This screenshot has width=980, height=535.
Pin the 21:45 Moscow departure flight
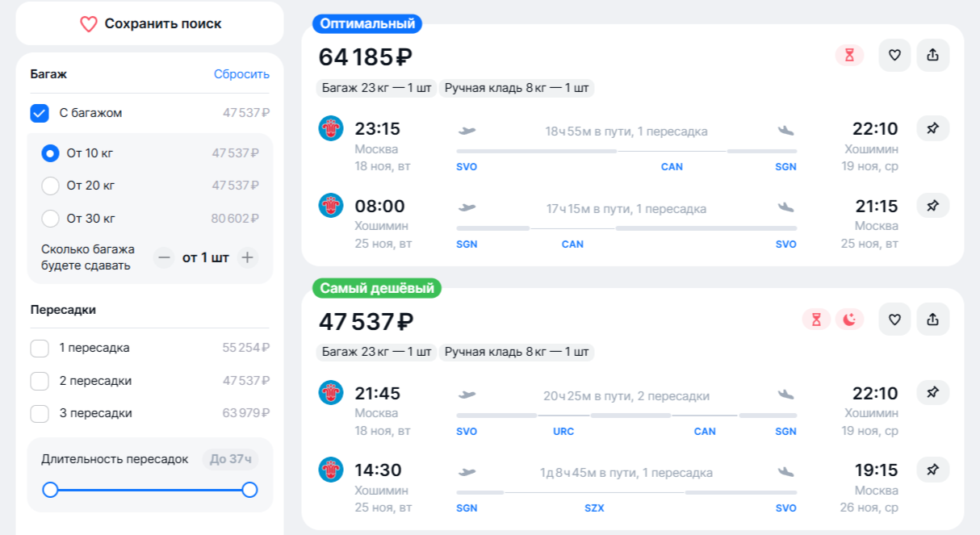click(932, 393)
